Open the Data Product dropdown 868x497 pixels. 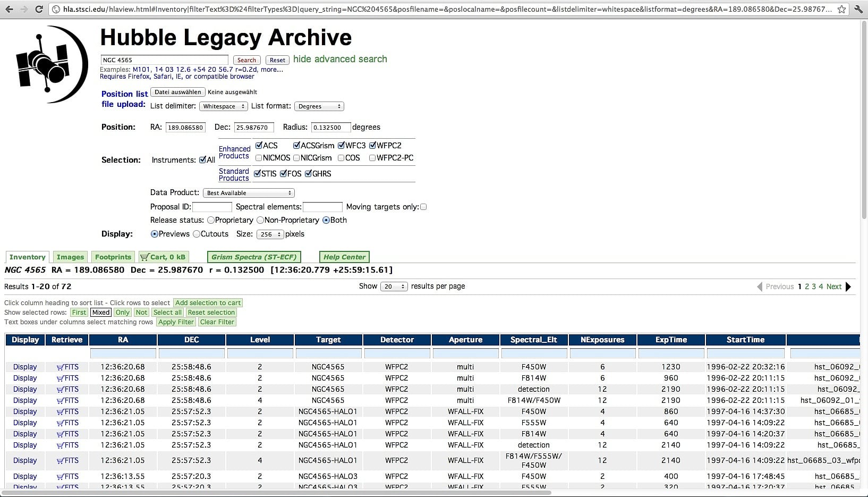pyautogui.click(x=249, y=193)
